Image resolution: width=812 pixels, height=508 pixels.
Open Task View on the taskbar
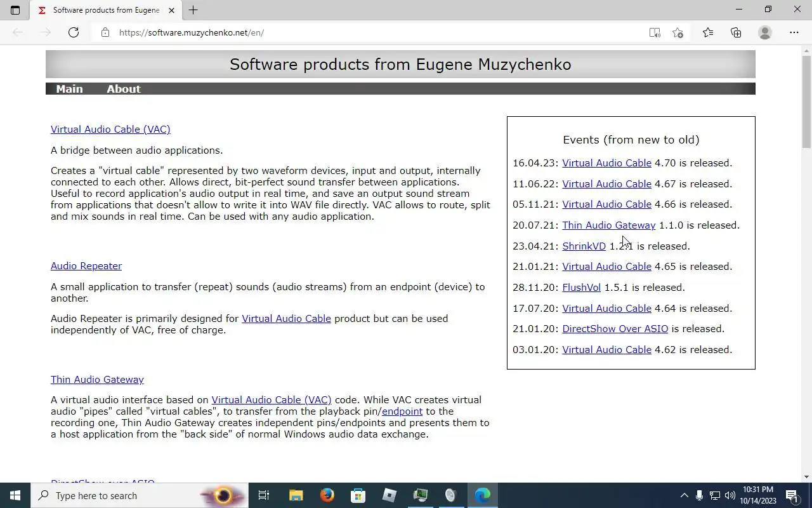point(264,495)
